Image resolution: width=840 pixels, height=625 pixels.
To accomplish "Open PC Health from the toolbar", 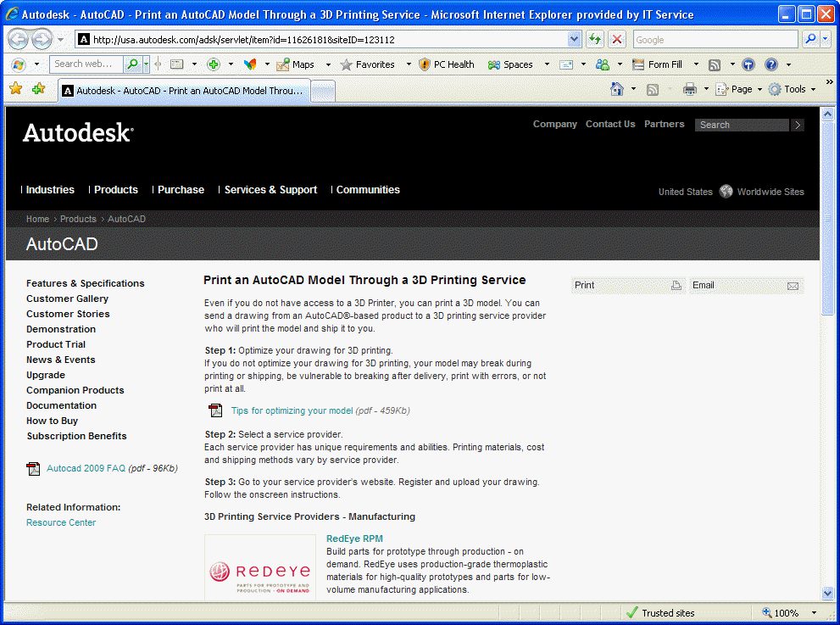I will 447,64.
